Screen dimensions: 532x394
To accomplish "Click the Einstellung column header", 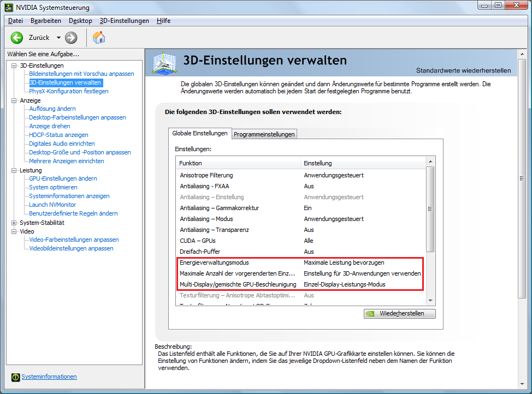I will click(x=363, y=163).
